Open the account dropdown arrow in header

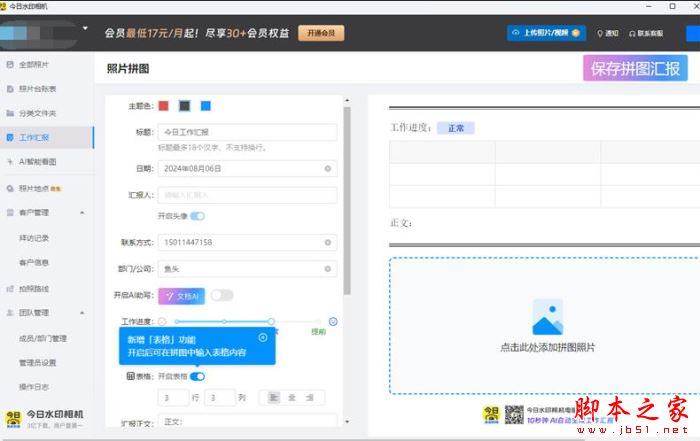click(x=85, y=29)
